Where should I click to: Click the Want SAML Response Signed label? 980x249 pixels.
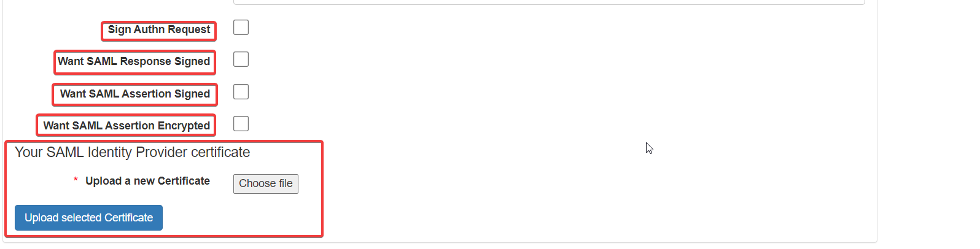point(134,61)
